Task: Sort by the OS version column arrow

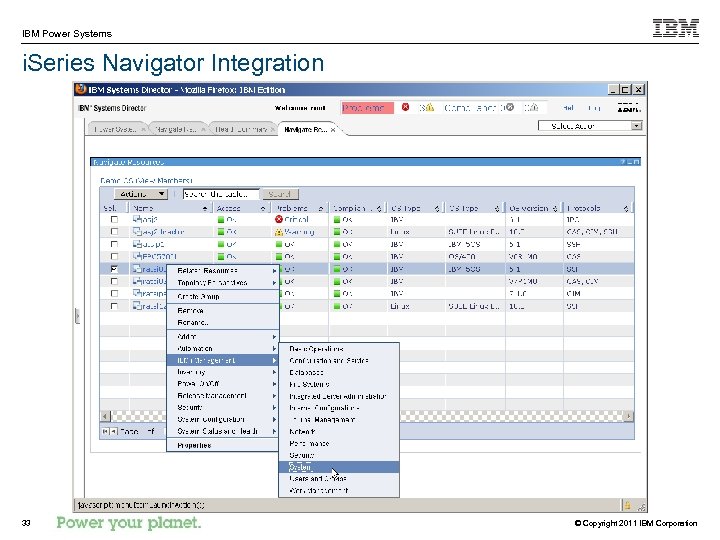Action: [555, 208]
